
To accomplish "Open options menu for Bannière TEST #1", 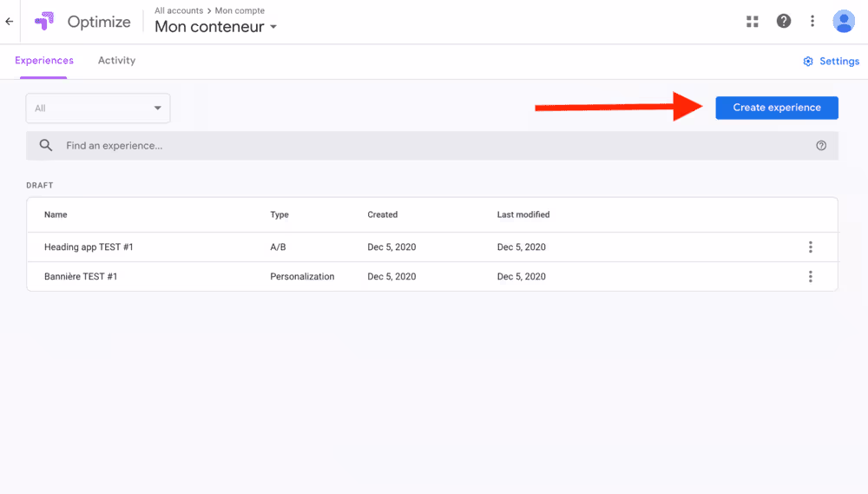I will [x=811, y=276].
